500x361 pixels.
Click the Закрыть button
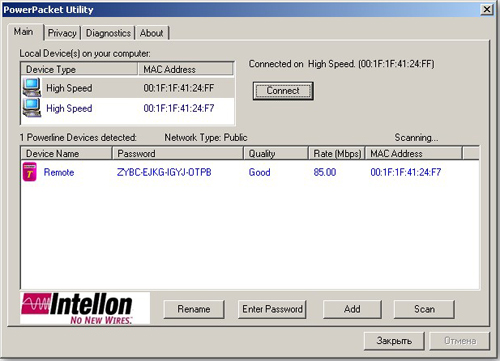(x=394, y=341)
